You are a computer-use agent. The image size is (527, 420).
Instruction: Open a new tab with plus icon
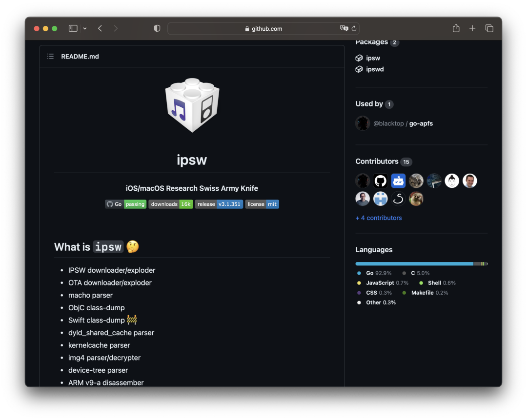472,29
